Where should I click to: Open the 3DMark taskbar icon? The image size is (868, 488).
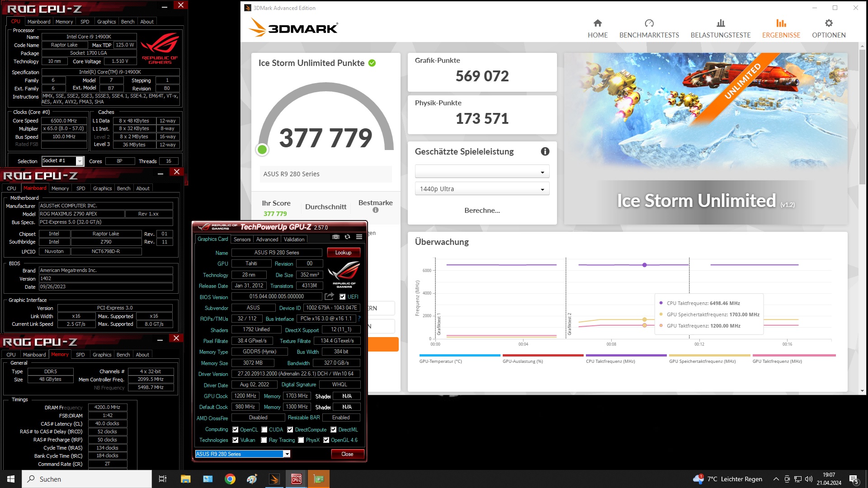274,479
